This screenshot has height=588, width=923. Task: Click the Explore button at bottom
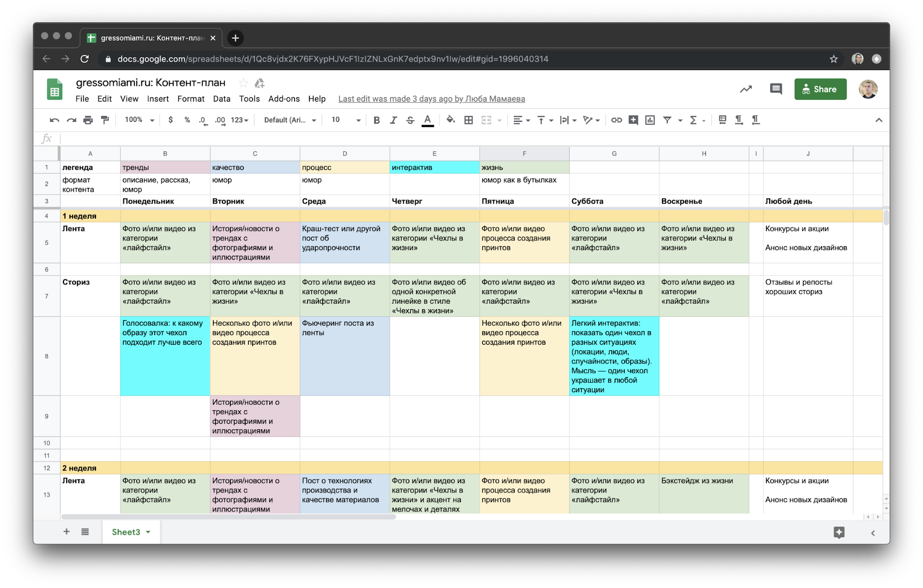click(x=839, y=532)
